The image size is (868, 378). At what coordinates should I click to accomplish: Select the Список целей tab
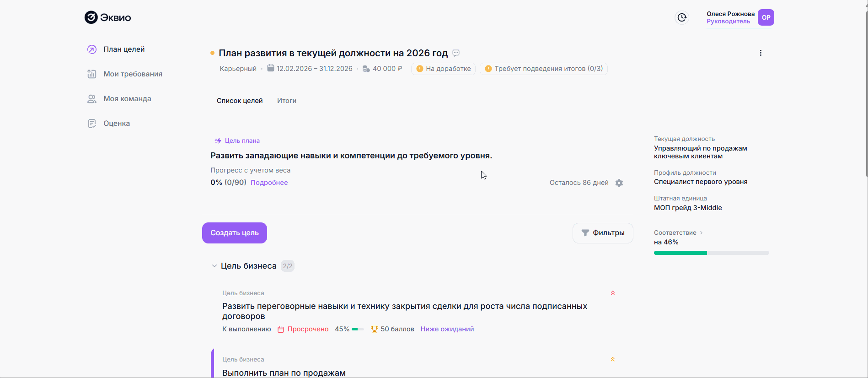pyautogui.click(x=240, y=101)
